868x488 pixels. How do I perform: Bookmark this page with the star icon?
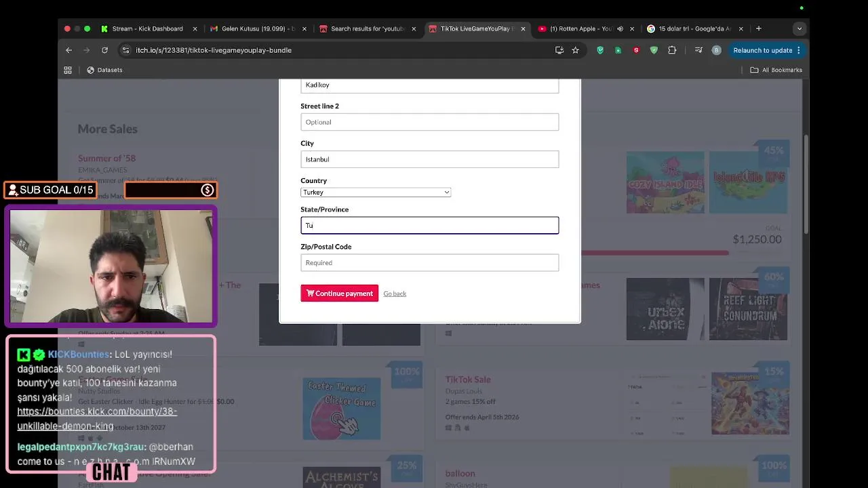click(x=575, y=50)
